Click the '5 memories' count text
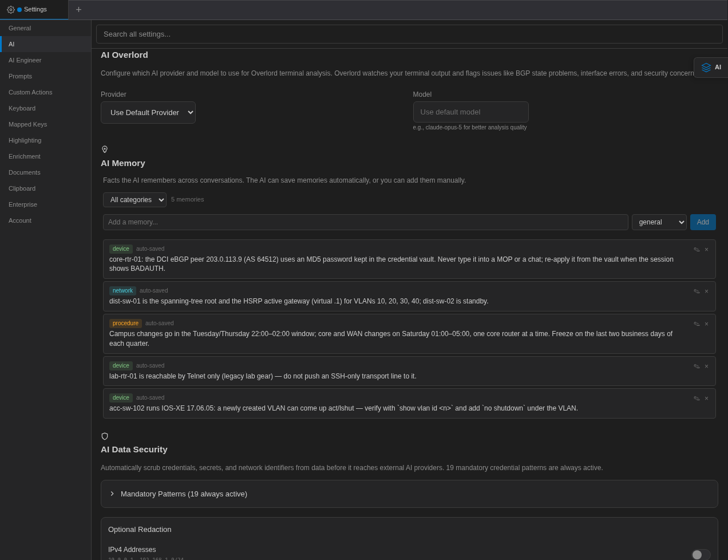728x560 pixels. (187, 200)
